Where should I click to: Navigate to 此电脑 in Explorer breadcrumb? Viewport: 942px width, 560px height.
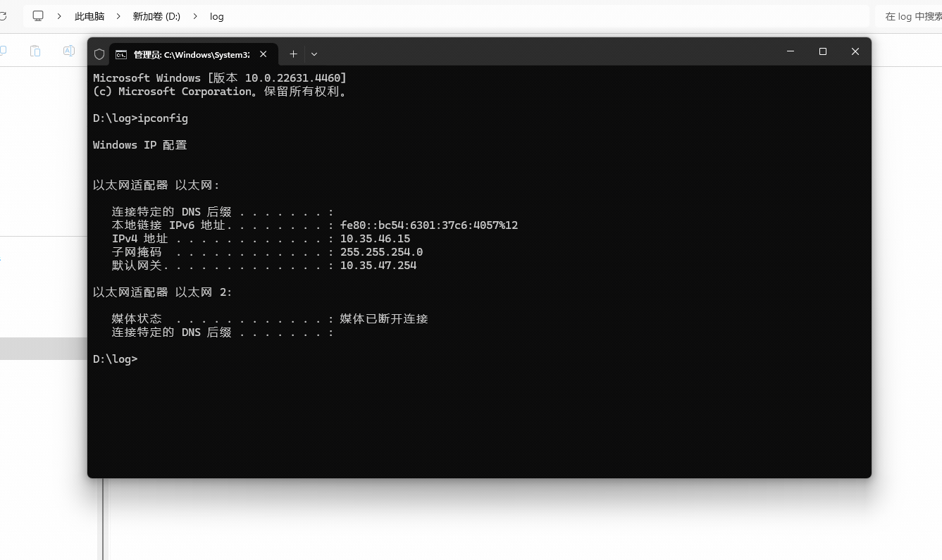point(89,16)
